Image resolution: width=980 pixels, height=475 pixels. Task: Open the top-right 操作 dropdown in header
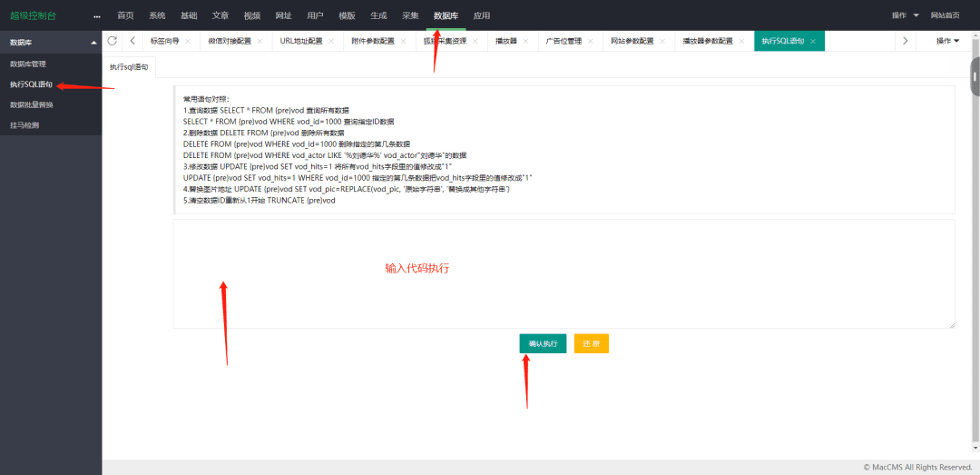[x=904, y=15]
